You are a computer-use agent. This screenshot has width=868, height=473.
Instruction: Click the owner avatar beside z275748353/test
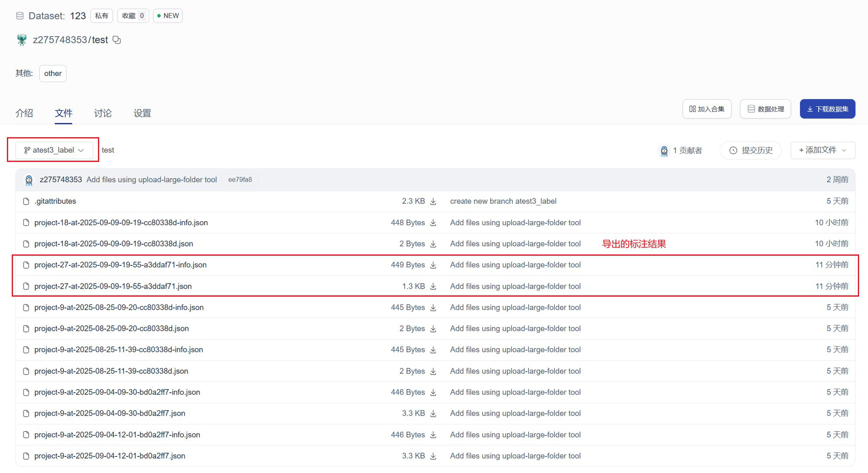point(22,40)
